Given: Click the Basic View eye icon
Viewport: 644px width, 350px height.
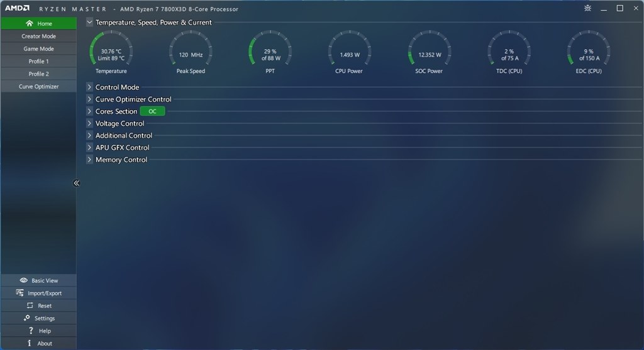Looking at the screenshot, I should pyautogui.click(x=23, y=280).
